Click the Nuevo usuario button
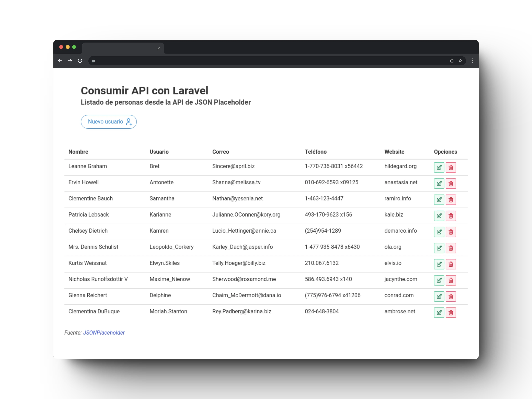Screen dimensions: 532x399 coord(109,122)
